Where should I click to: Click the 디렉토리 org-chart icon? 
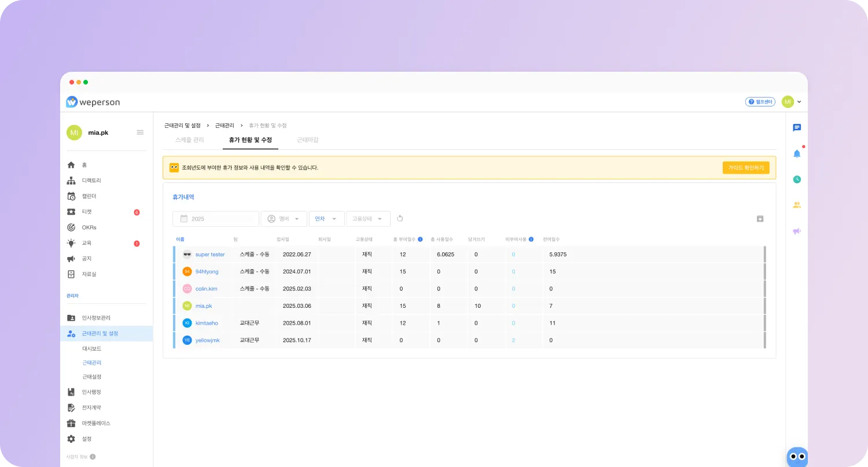(71, 181)
